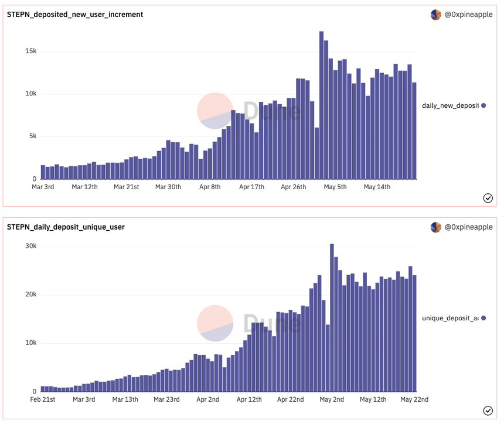Viewport: 504px width, 424px height.
Task: Click the May 2nd x-axis label
Action: pos(332,399)
